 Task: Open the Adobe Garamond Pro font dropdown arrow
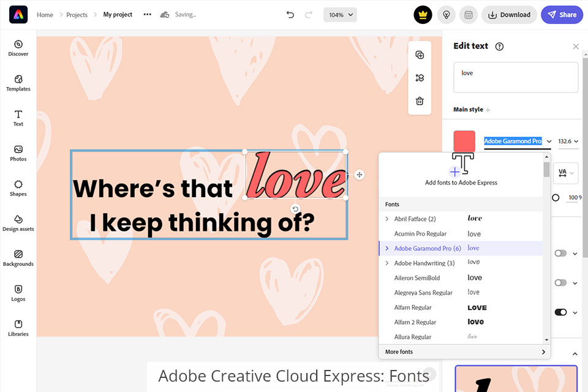point(549,141)
